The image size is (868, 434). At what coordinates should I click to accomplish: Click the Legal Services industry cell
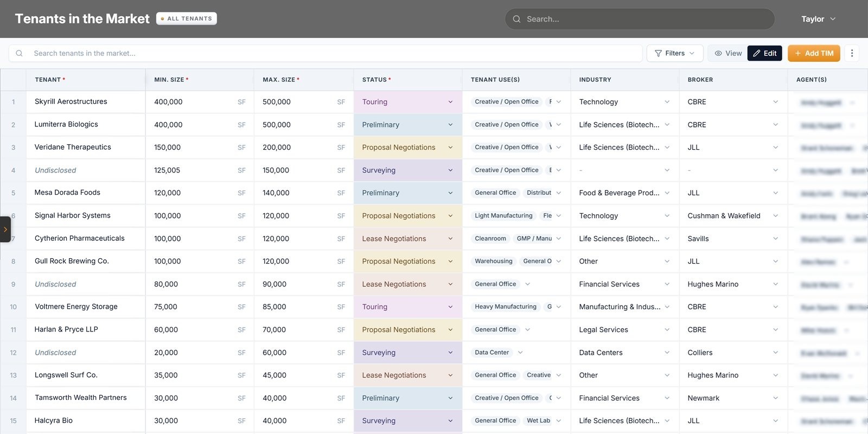click(x=624, y=330)
